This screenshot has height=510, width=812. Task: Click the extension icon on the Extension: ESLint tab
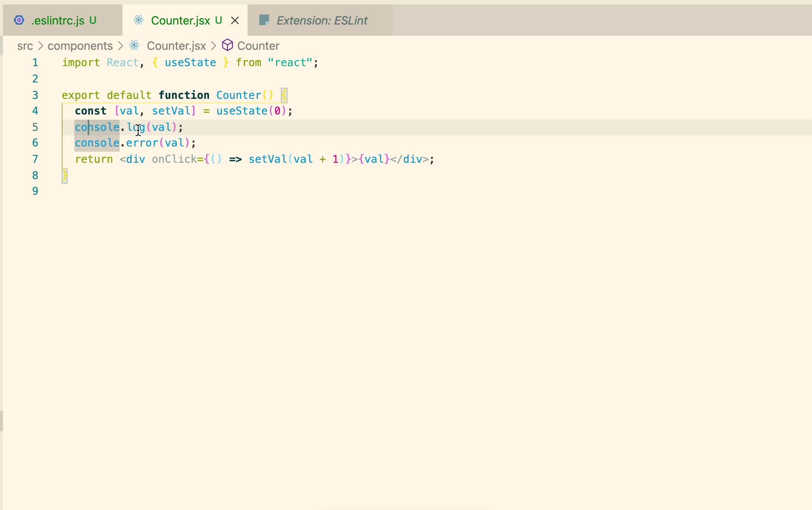click(x=265, y=20)
